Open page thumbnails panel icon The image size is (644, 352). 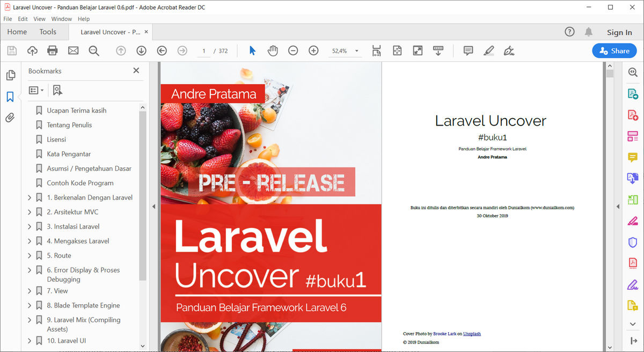coord(10,76)
